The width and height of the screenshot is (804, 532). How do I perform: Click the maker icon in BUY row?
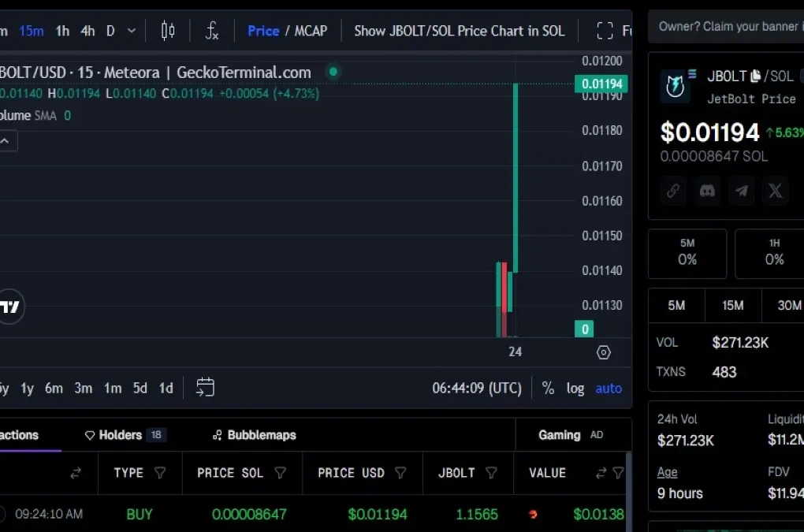534,514
